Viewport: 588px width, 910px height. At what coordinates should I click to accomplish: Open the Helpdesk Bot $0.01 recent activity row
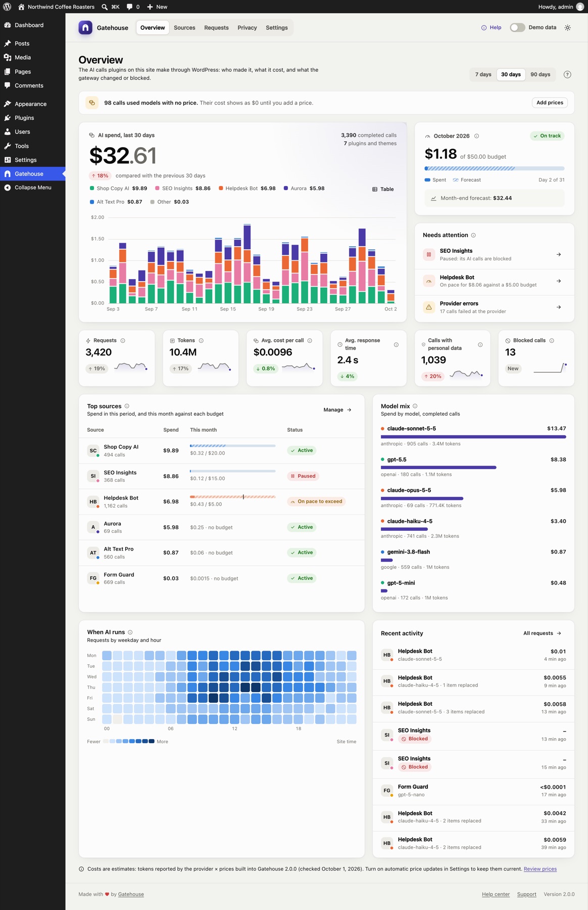[x=473, y=655]
